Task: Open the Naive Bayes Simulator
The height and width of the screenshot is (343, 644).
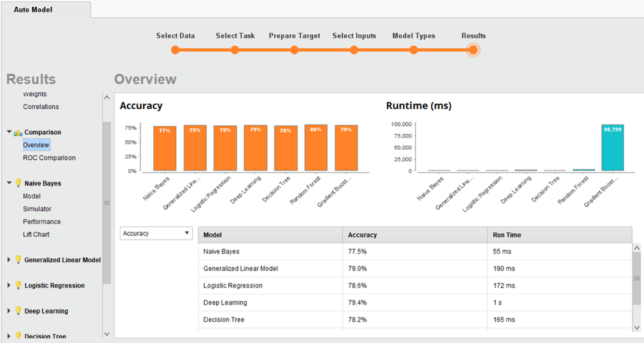Action: point(37,209)
